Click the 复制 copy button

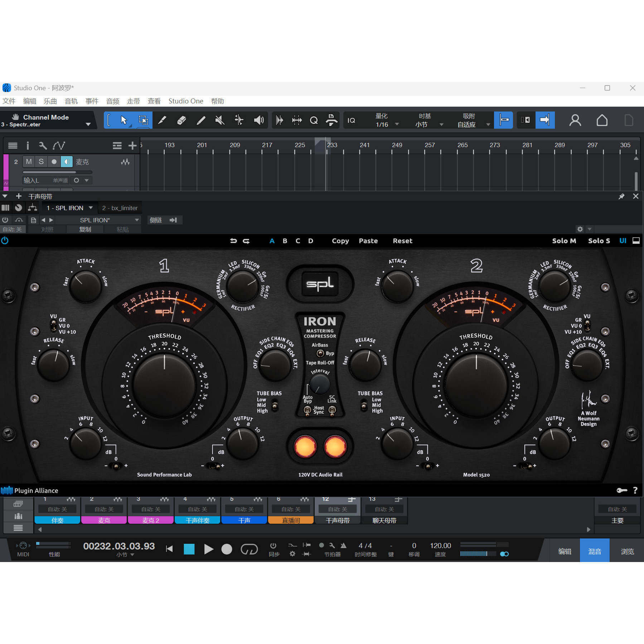tap(85, 229)
